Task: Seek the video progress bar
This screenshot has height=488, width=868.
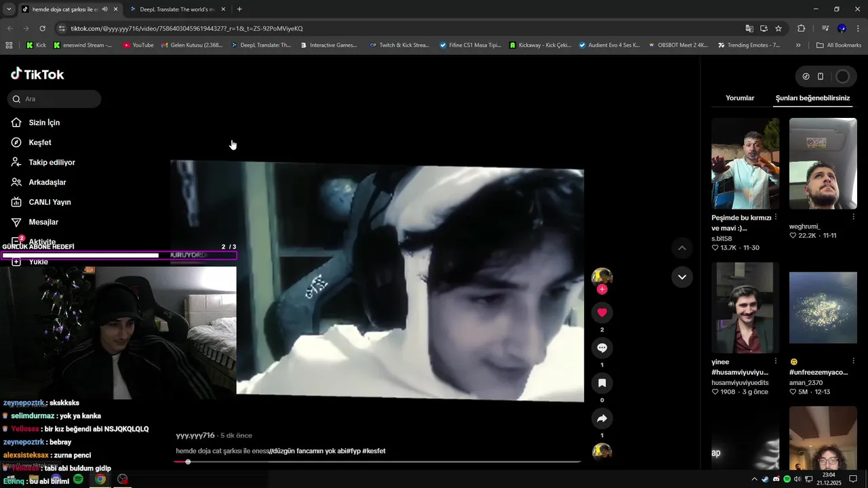Action: coord(377,462)
